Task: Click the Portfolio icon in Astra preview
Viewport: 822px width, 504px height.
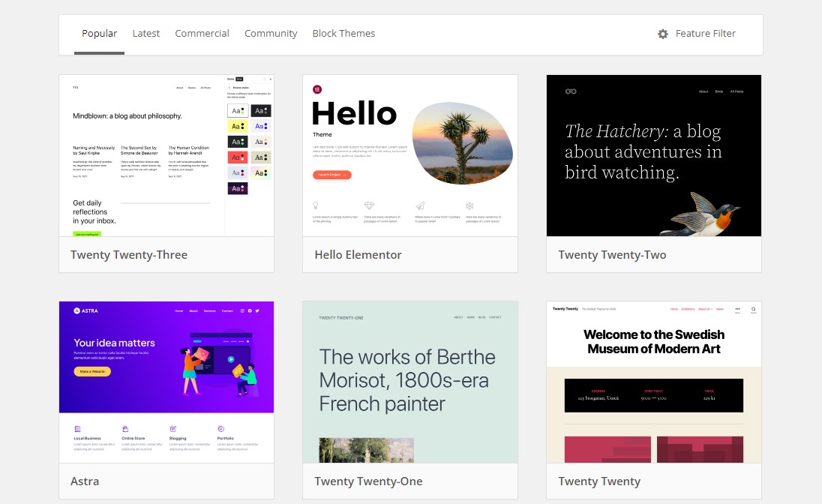Action: coord(221,429)
